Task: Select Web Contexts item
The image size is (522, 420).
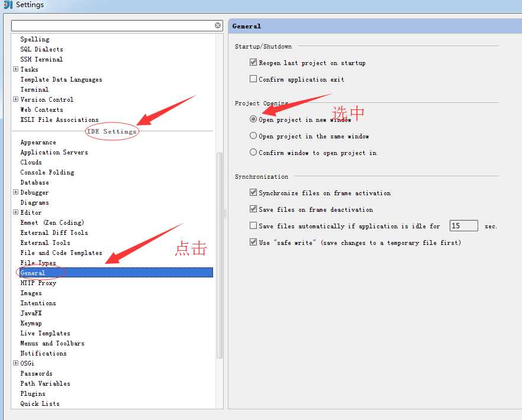Action: click(x=41, y=109)
